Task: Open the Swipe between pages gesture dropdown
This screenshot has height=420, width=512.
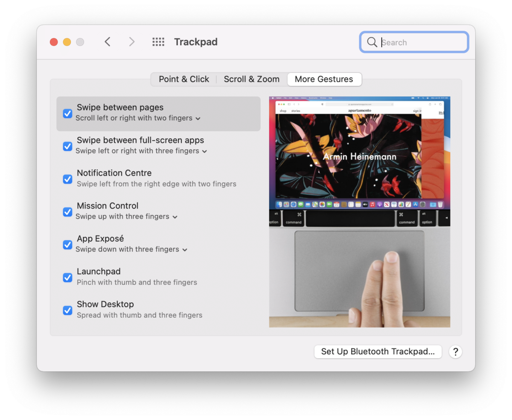Action: click(x=198, y=119)
